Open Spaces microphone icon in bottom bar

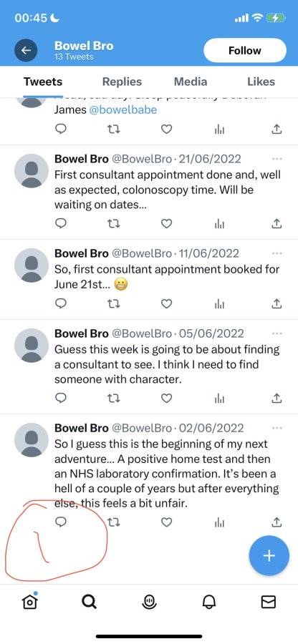149,602
